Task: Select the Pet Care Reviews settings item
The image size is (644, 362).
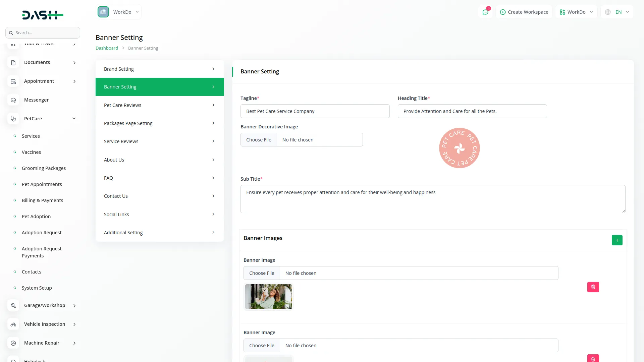Action: [x=160, y=105]
